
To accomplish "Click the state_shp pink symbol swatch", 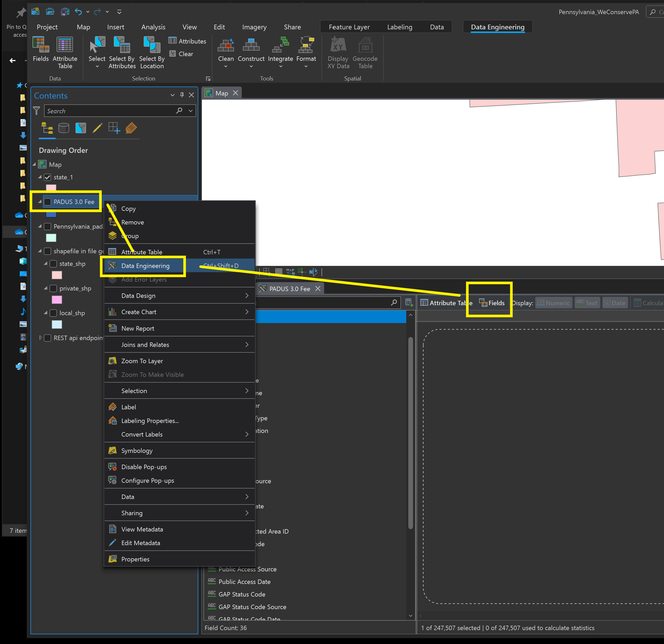I will point(57,275).
